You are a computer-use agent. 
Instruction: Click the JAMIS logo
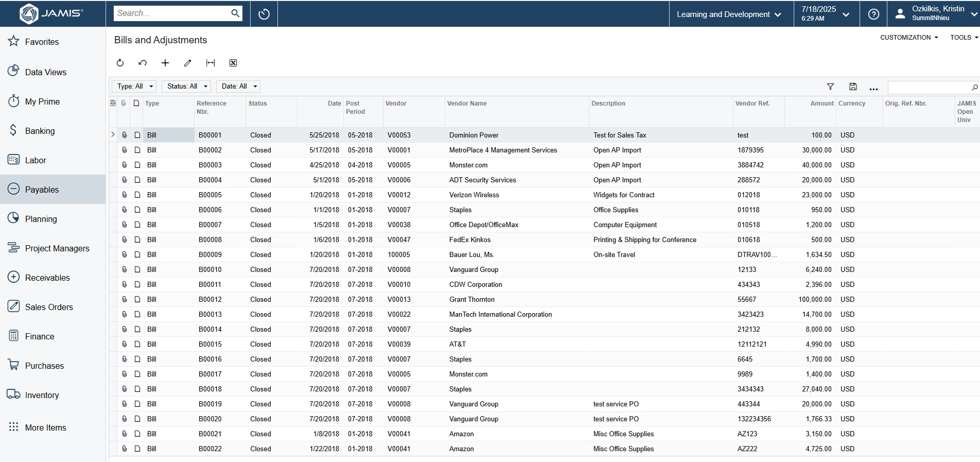[51, 13]
